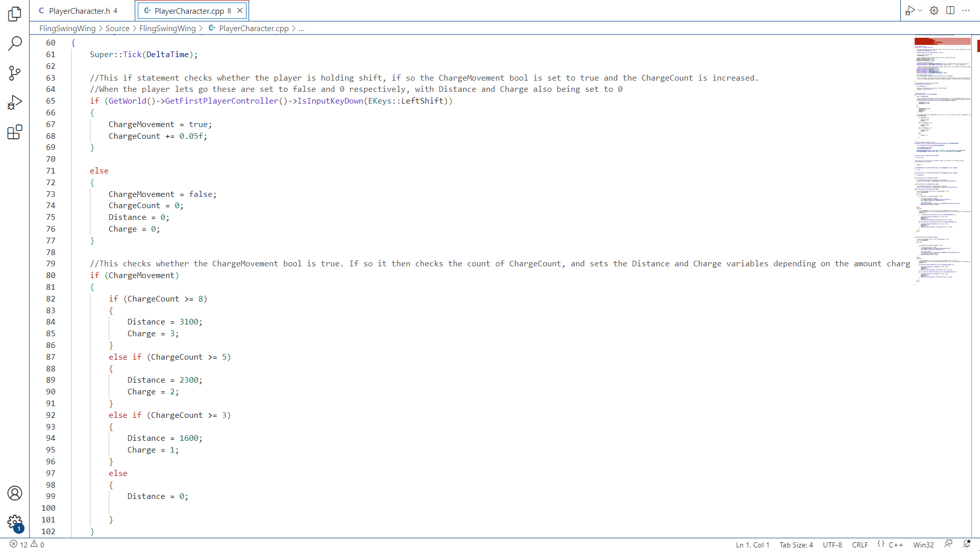Open the notifications bell in the status bar
980x551 pixels.
point(966,544)
